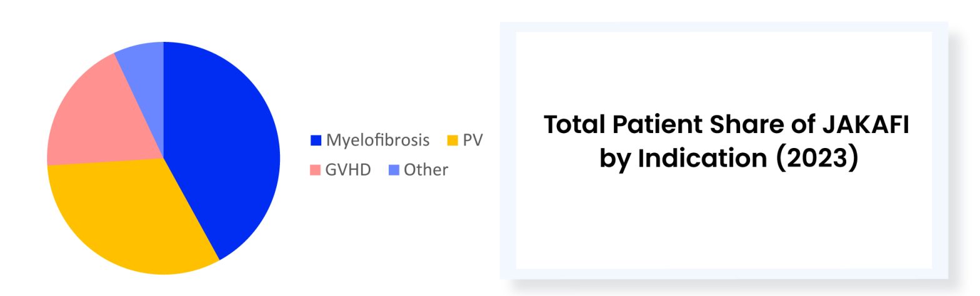
Task: Select the Other legend label
Action: [426, 170]
